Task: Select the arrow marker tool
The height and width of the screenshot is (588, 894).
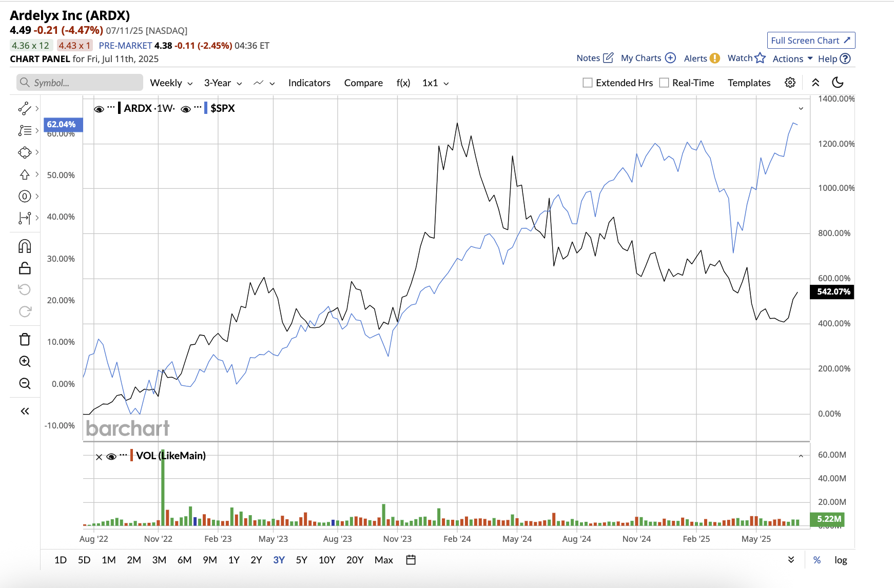Action: click(24, 174)
